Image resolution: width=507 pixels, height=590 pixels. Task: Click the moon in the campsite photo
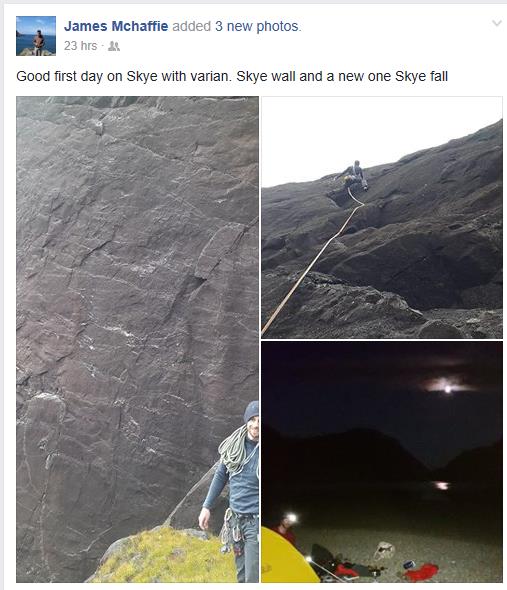click(x=448, y=387)
